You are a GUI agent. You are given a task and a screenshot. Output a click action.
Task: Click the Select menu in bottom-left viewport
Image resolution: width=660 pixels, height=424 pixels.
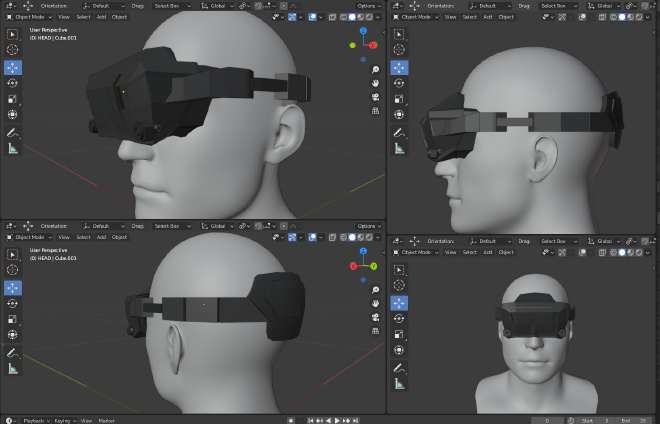tap(83, 237)
